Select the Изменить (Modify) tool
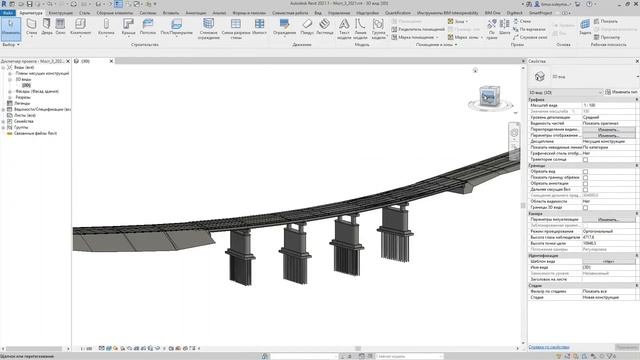The image size is (640, 360). coord(11,28)
